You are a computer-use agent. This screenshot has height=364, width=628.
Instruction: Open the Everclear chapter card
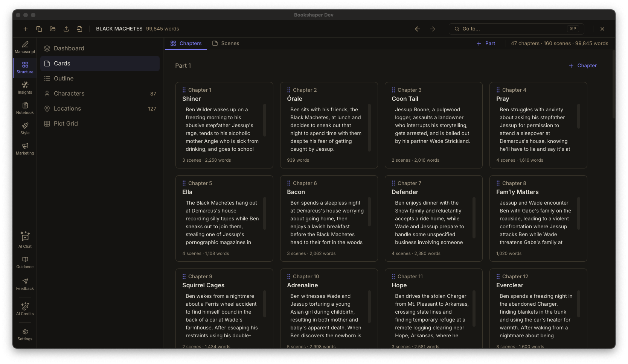pyautogui.click(x=538, y=308)
